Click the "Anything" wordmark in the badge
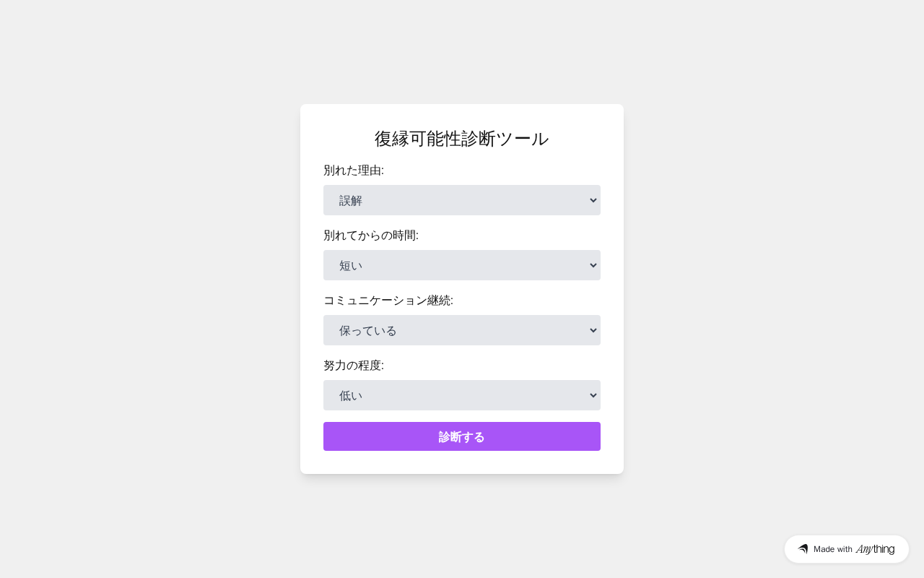Image resolution: width=924 pixels, height=578 pixels. [x=875, y=549]
